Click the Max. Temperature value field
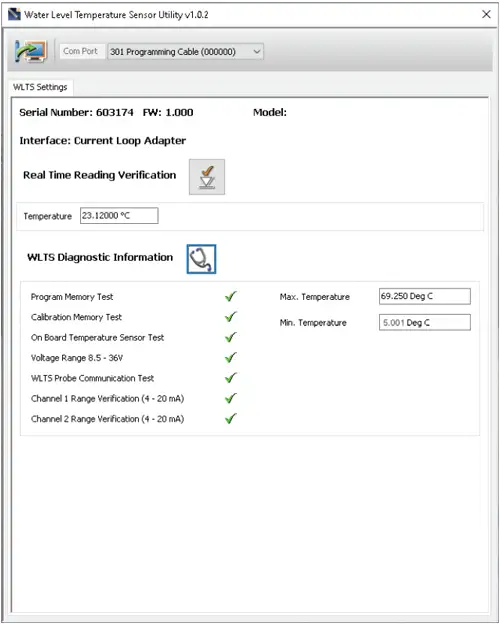Screen dimensions: 500x624 pyautogui.click(x=425, y=296)
